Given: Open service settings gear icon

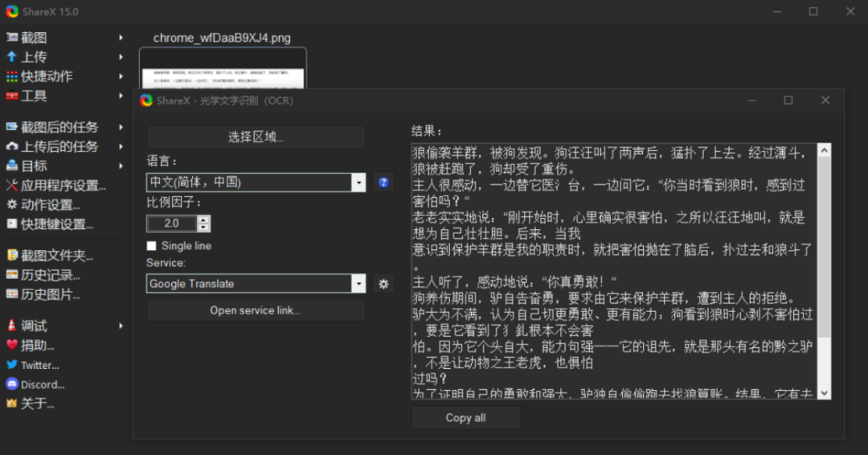Looking at the screenshot, I should (383, 284).
